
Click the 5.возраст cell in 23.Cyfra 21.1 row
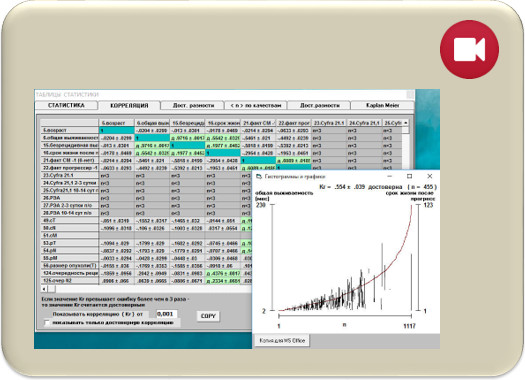[x=117, y=175]
